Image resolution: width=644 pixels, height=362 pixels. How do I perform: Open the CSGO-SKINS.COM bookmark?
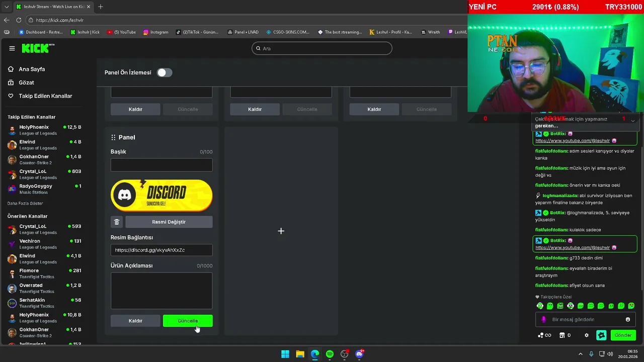pyautogui.click(x=288, y=32)
